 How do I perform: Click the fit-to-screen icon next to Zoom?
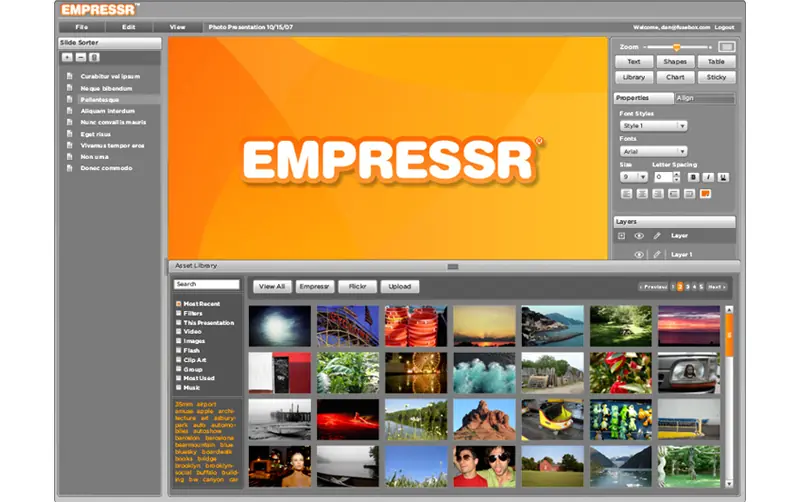727,47
